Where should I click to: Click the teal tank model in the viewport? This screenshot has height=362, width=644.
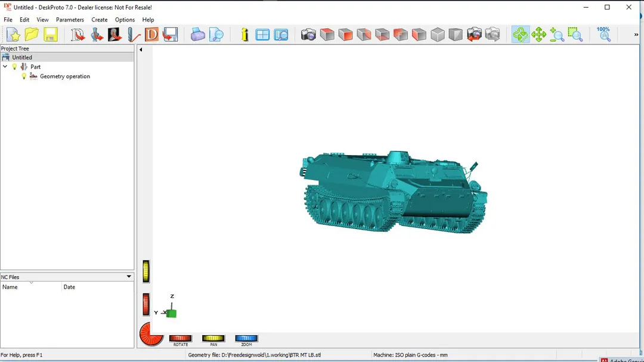click(394, 191)
